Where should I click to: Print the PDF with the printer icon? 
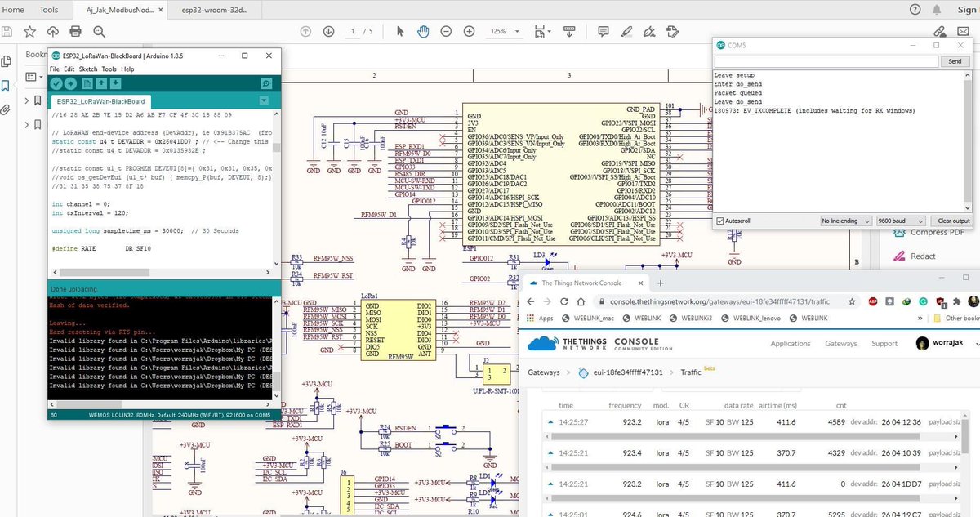(76, 31)
